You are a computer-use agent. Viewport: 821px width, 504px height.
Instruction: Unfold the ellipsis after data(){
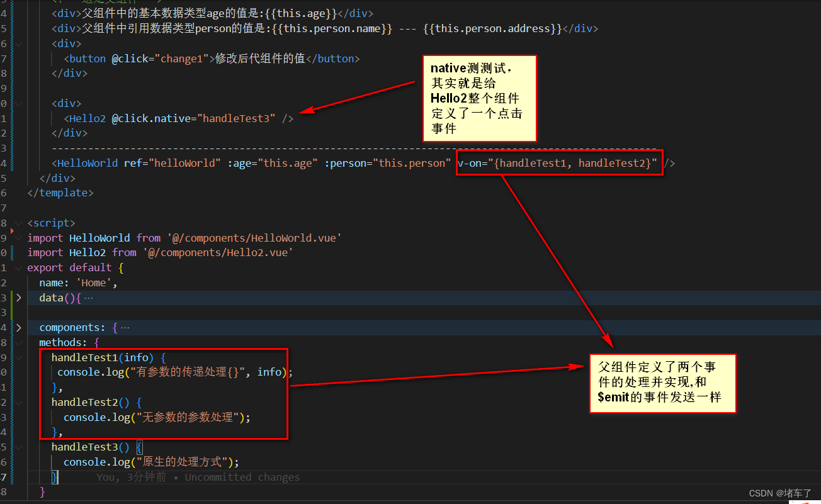point(88,298)
